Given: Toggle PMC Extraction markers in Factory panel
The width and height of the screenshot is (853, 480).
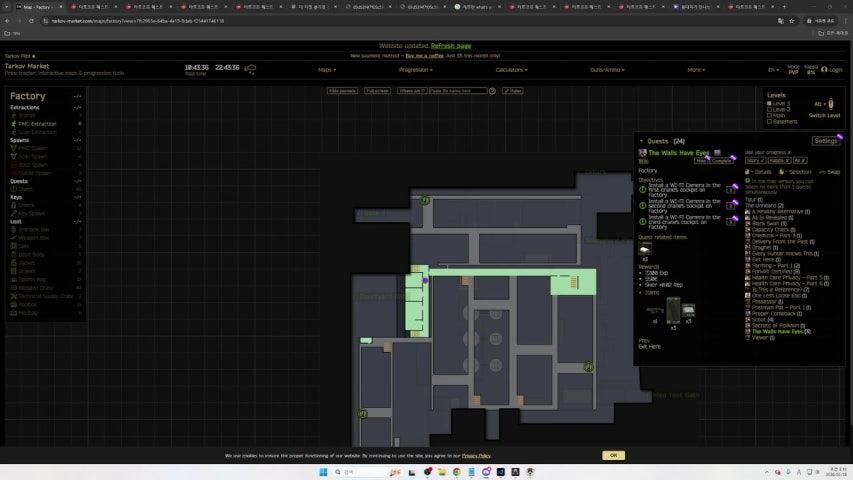Looking at the screenshot, I should point(37,124).
